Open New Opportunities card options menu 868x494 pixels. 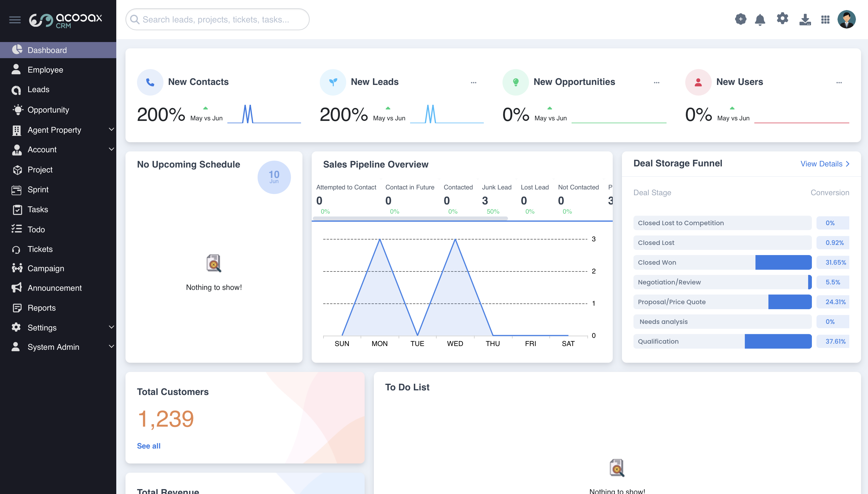656,82
